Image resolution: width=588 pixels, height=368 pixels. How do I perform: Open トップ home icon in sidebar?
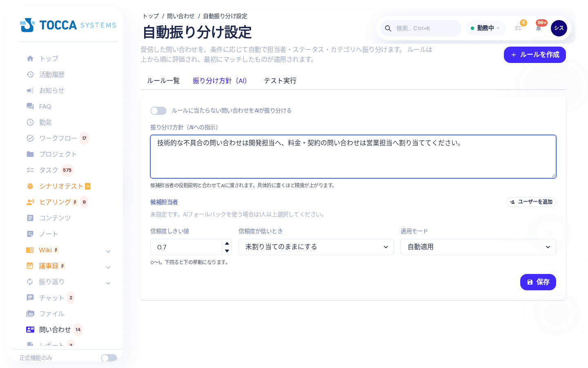click(30, 58)
